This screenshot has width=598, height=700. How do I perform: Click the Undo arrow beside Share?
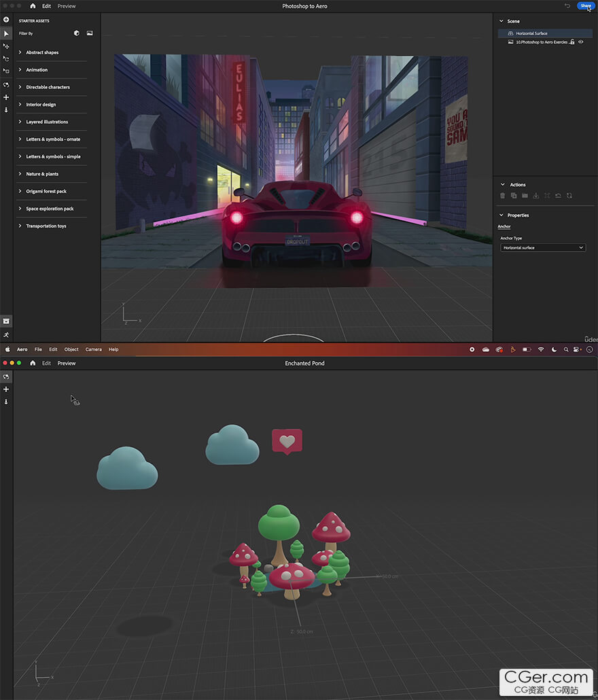(567, 6)
